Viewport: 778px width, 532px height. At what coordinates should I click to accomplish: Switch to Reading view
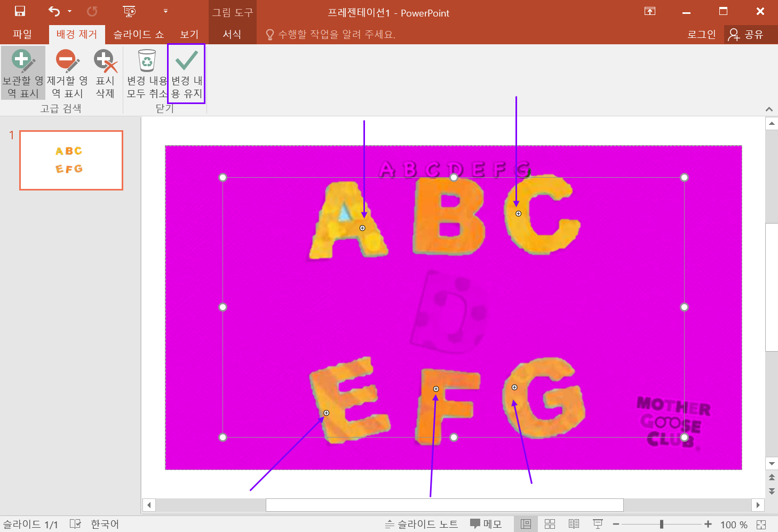(x=574, y=524)
